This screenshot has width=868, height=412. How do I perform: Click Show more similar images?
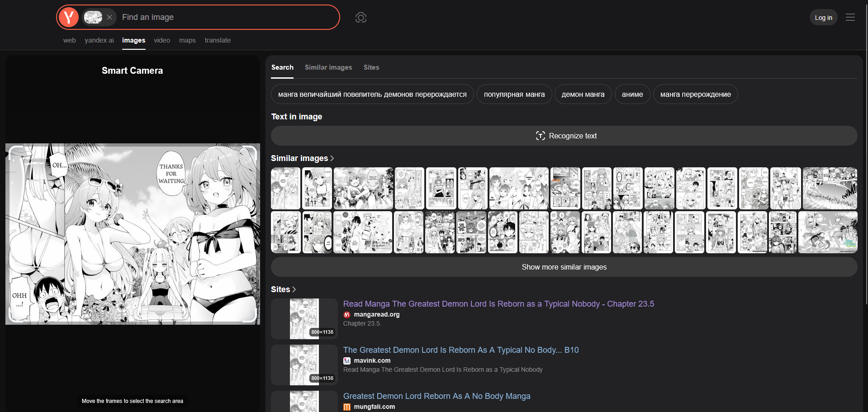tap(564, 267)
